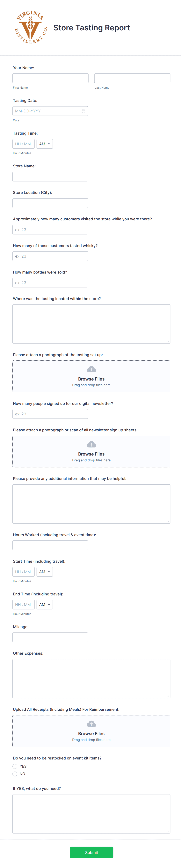The height and width of the screenshot is (868, 181).
Task: Click the Virginia Distillery Co. logo
Action: (31, 27)
